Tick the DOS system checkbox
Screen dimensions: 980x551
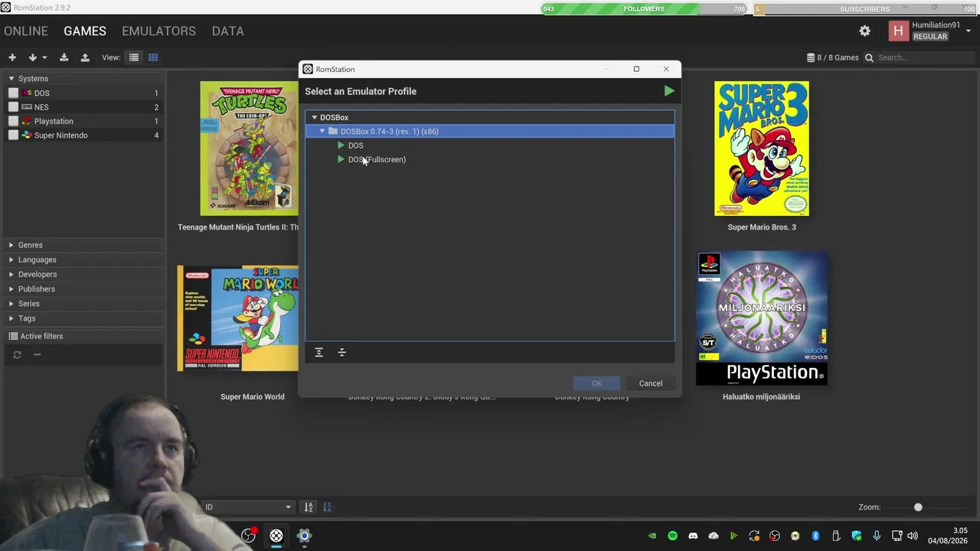13,93
